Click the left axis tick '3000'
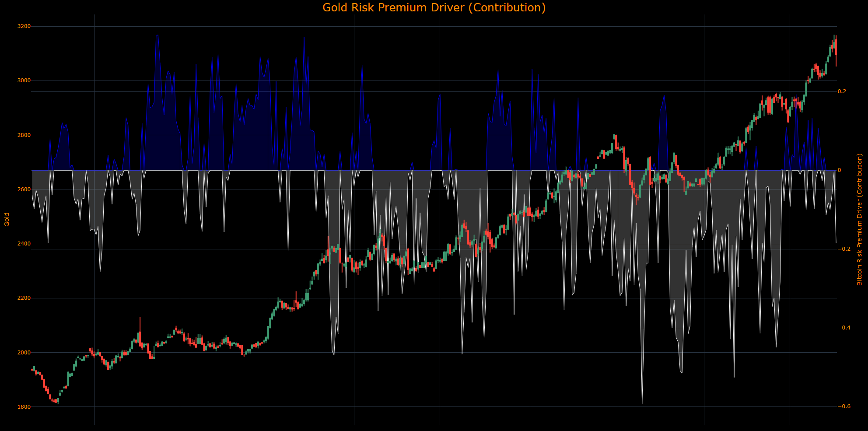Screen dimensions: 868x431 (x=24, y=81)
